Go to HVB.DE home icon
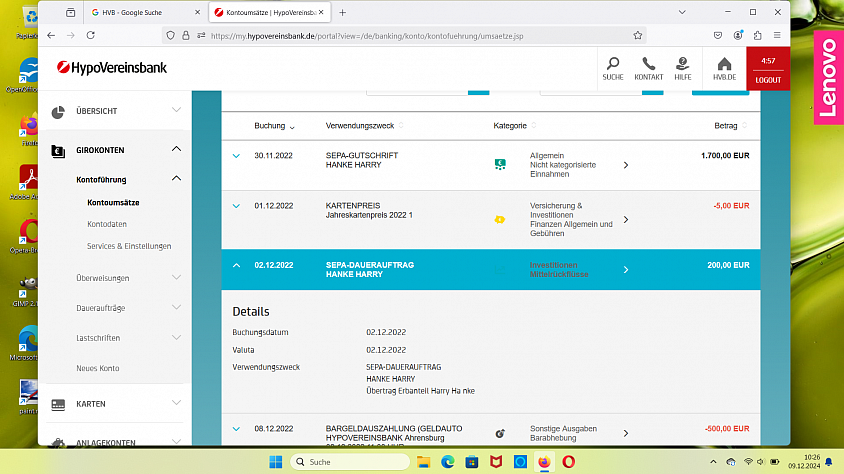Viewport: 844px width, 474px height. [x=725, y=69]
